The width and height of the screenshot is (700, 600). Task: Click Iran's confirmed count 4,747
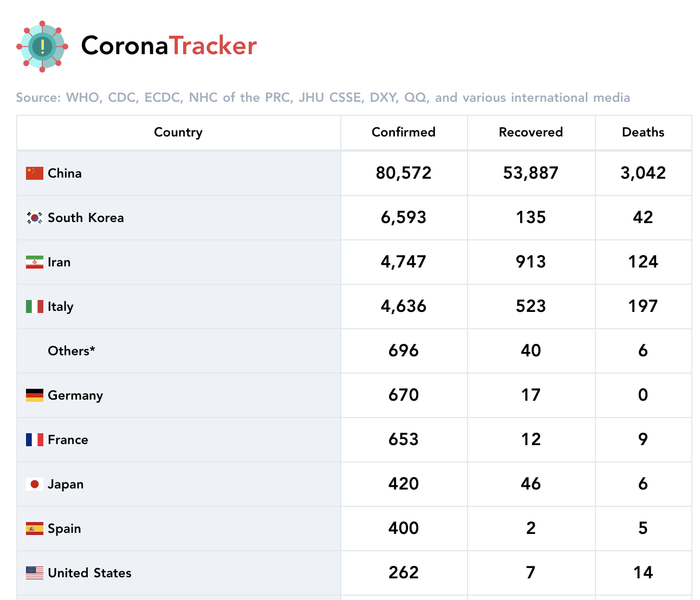[404, 262]
